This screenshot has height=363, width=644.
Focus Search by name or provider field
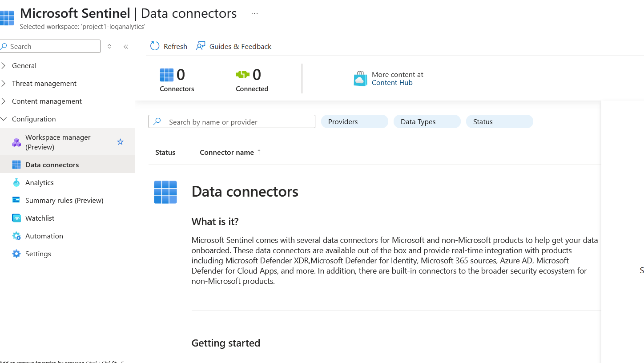click(x=232, y=121)
